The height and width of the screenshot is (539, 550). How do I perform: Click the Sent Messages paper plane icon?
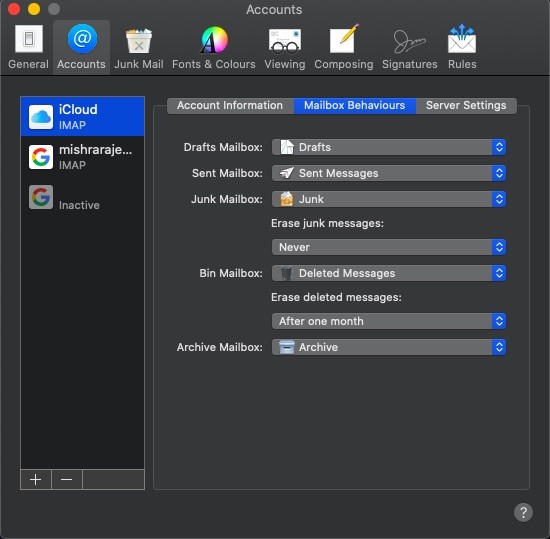(x=287, y=173)
